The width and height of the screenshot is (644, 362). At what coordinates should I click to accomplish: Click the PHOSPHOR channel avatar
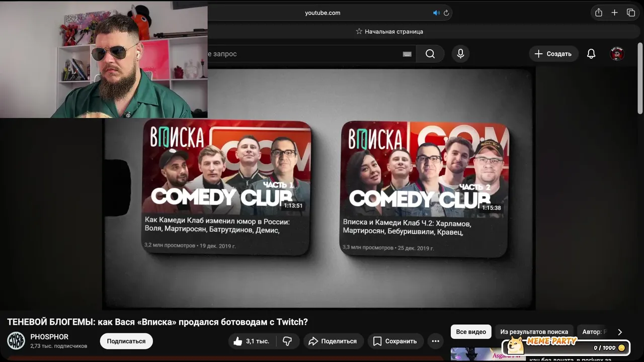[16, 341]
